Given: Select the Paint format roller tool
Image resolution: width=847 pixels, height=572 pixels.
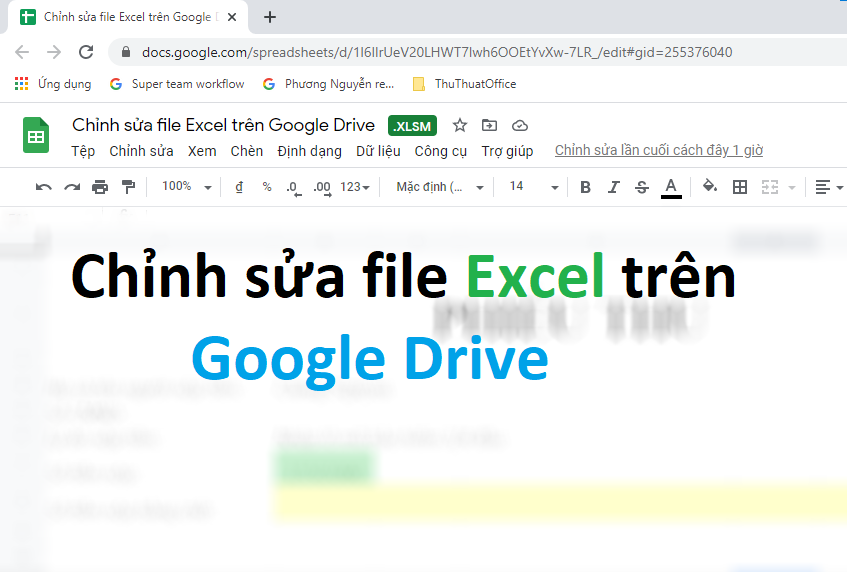Looking at the screenshot, I should tap(128, 187).
